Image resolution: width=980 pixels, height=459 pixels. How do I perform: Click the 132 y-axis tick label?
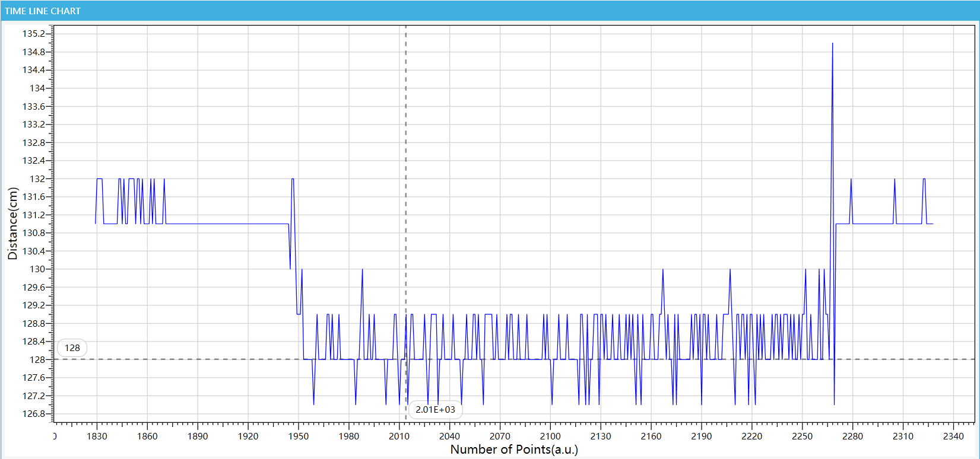pos(37,179)
